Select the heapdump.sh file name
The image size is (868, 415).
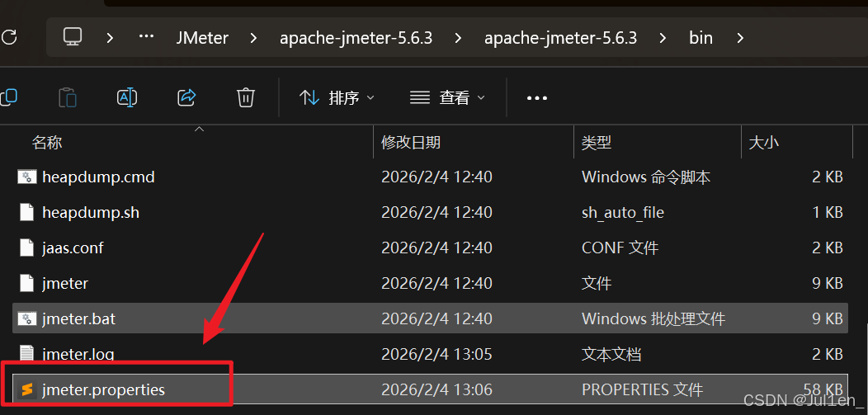click(91, 213)
